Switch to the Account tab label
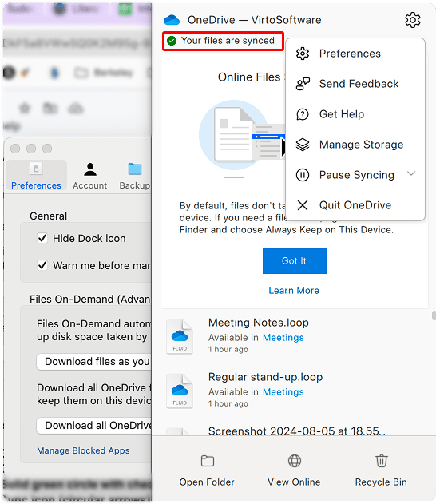This screenshot has width=436, height=504. (x=89, y=185)
